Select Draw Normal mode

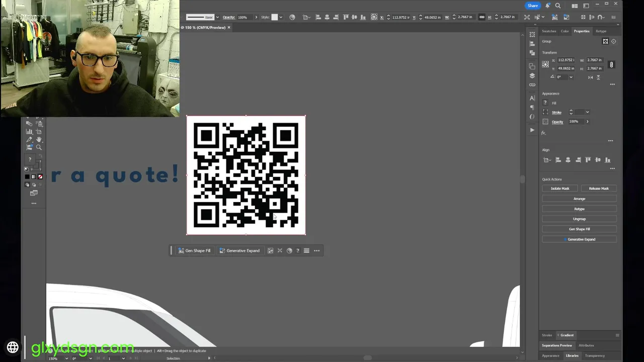pyautogui.click(x=27, y=185)
